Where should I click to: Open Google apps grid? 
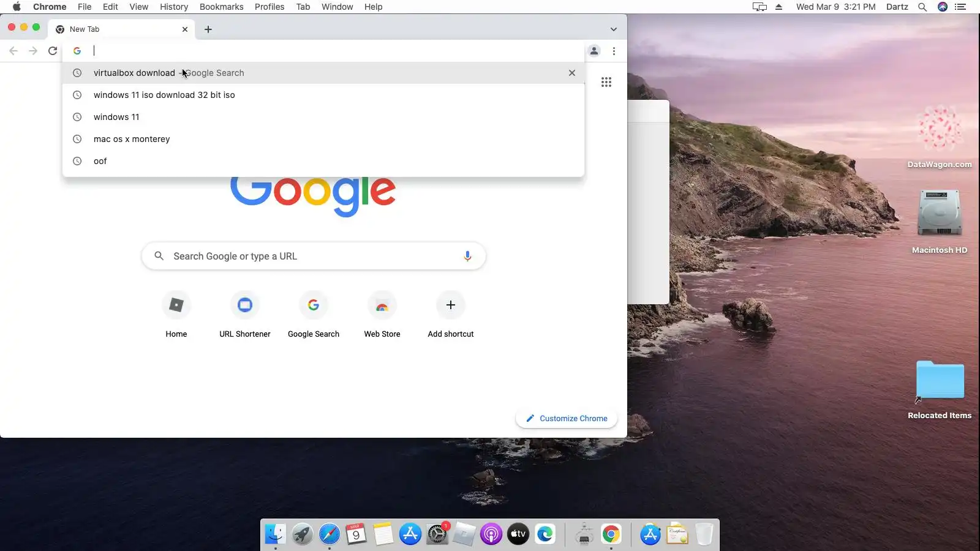click(x=606, y=82)
